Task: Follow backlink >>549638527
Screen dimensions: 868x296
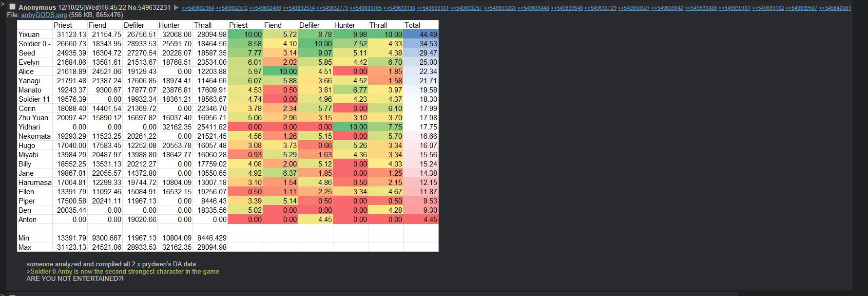Action: coord(634,8)
